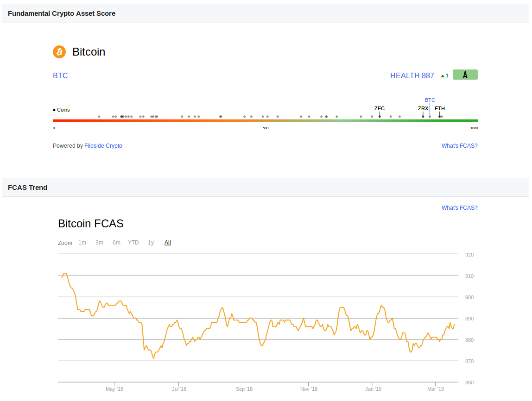Click the green up-arrow change indicator
Viewport: 532px width, 401px height.
coord(444,75)
